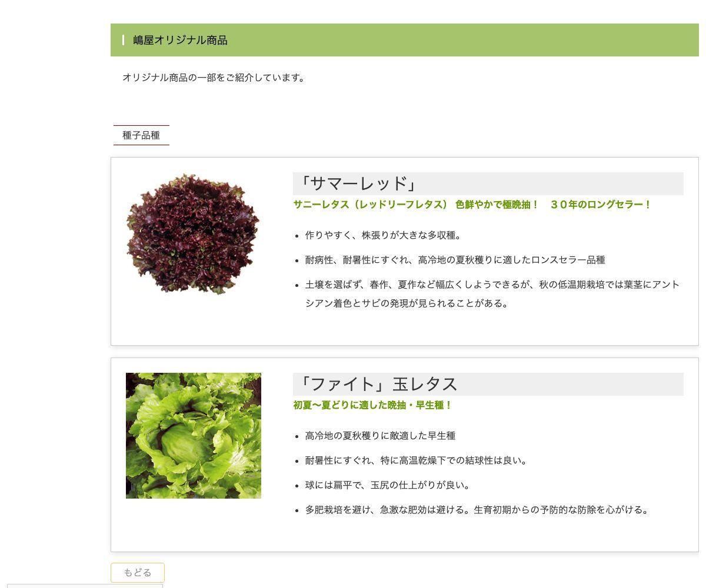Screen dimensions: 706x588
Task: Select the 種子品種 tab label
Action: 141,135
